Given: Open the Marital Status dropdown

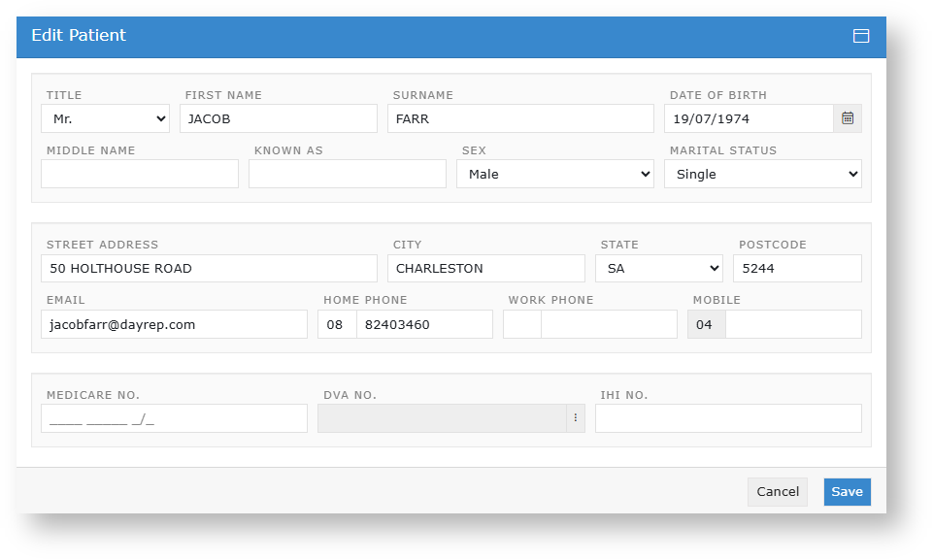Looking at the screenshot, I should pyautogui.click(x=762, y=174).
